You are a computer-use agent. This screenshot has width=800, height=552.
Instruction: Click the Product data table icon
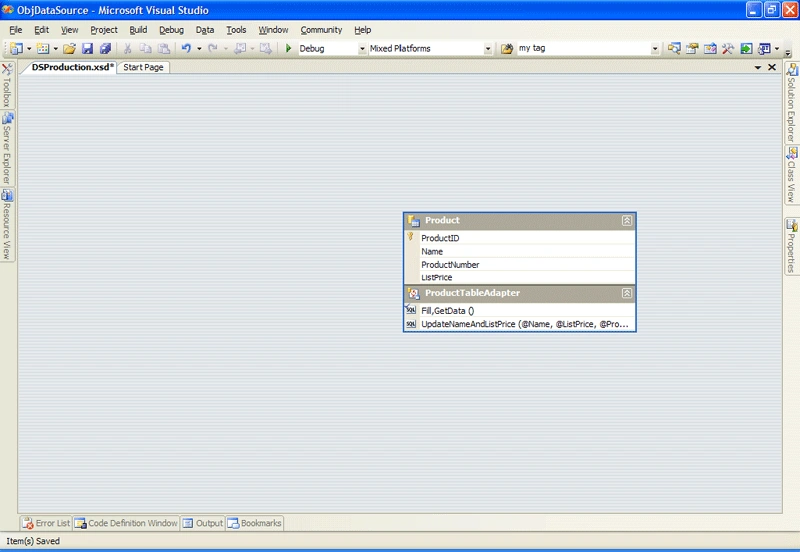tap(414, 220)
